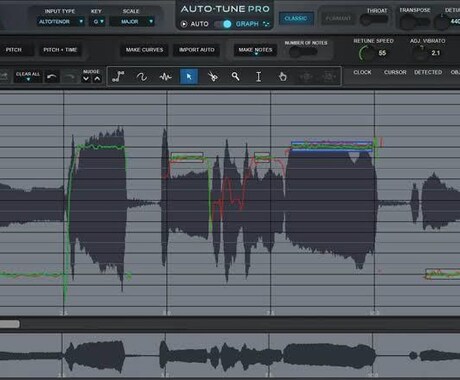Adjust the Throat length control
Viewport: 460px width, 380px height.
tap(374, 20)
